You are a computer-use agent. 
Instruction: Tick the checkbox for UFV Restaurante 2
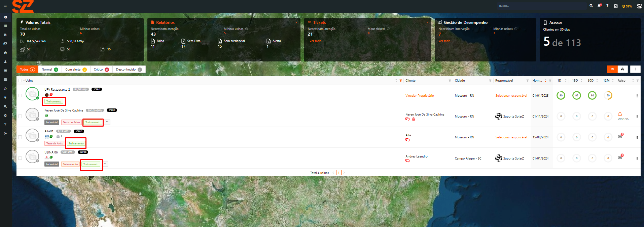click(20, 95)
